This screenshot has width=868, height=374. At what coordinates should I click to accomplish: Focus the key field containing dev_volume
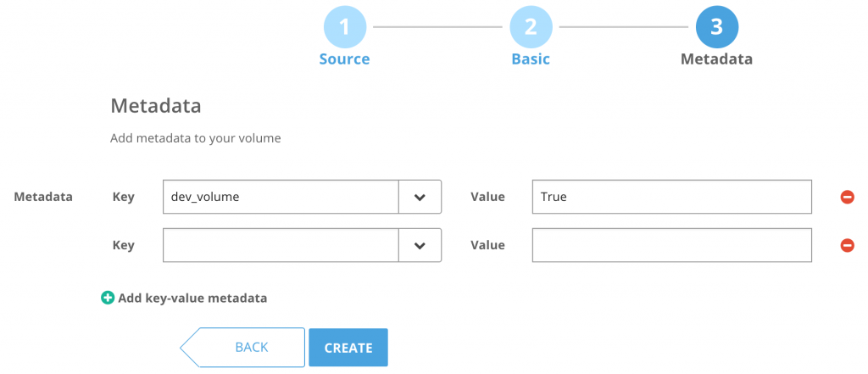(x=280, y=197)
